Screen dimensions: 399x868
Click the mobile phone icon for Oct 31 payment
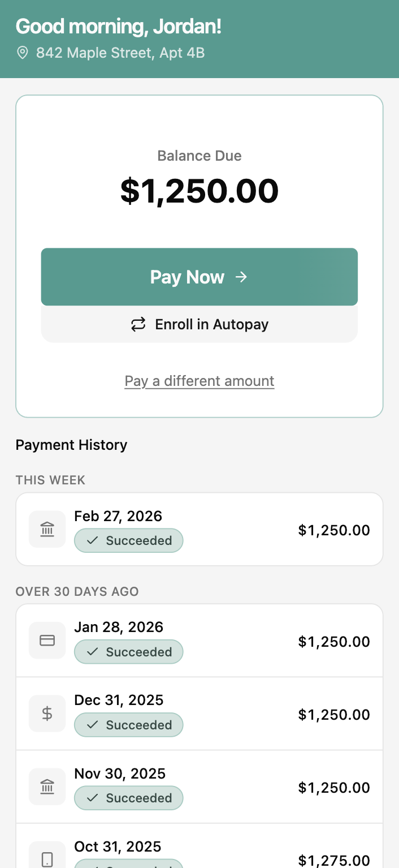pos(47,859)
